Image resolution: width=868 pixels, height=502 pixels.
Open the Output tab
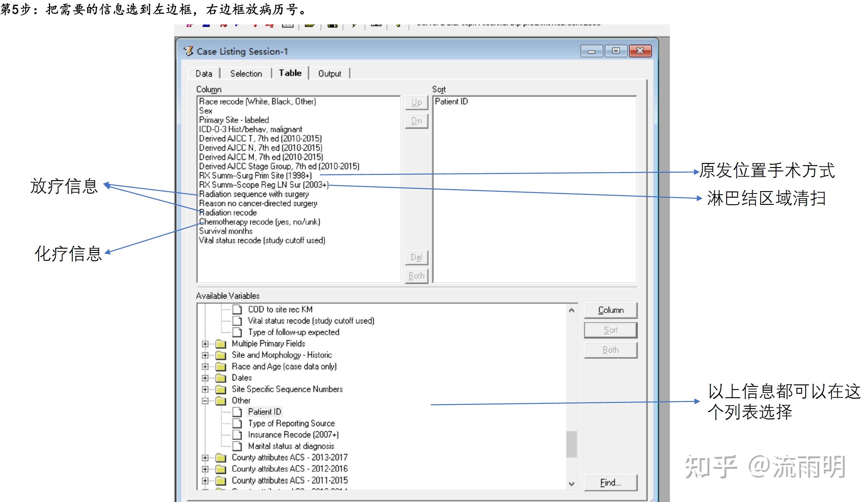329,74
